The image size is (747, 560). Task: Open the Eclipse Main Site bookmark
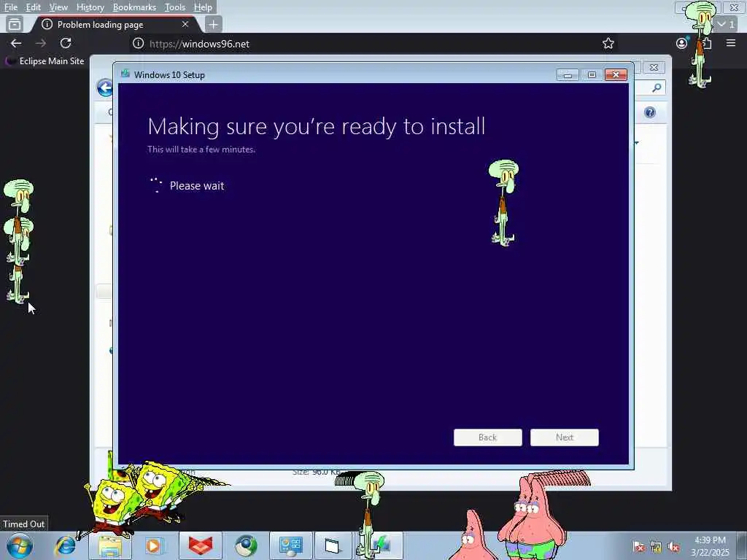(44, 61)
